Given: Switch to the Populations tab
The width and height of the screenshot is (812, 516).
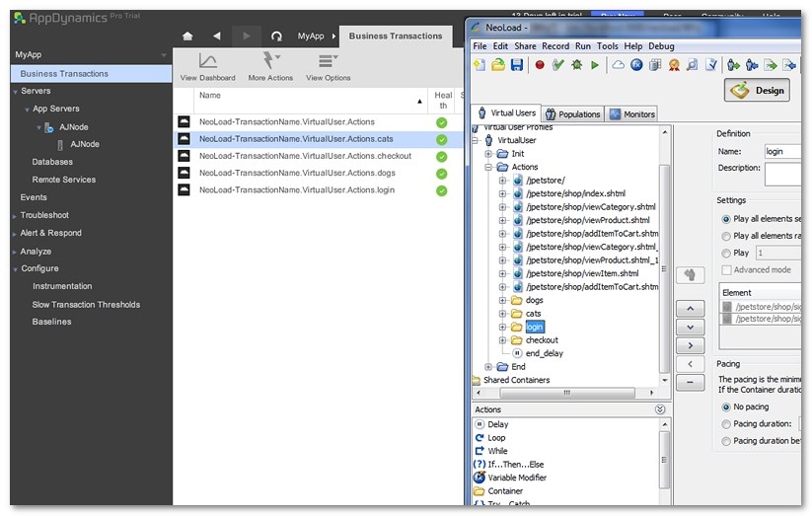Looking at the screenshot, I should 573,113.
